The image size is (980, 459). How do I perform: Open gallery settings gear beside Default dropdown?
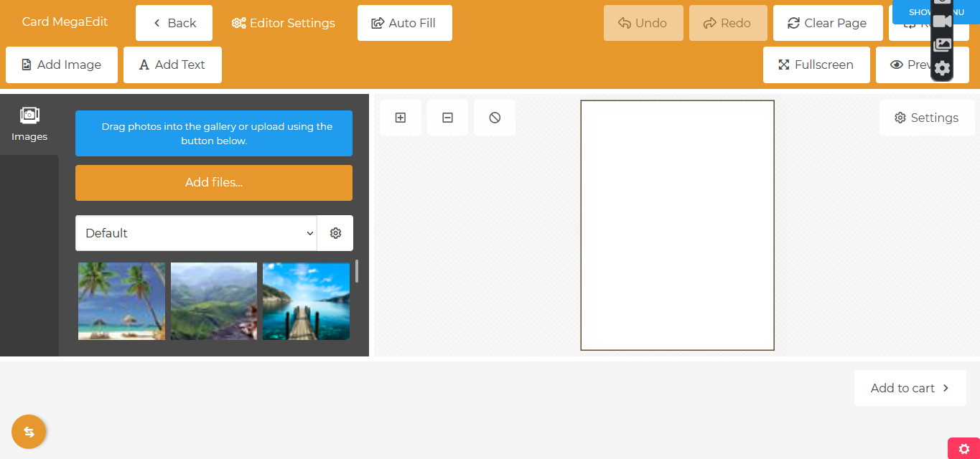point(335,233)
